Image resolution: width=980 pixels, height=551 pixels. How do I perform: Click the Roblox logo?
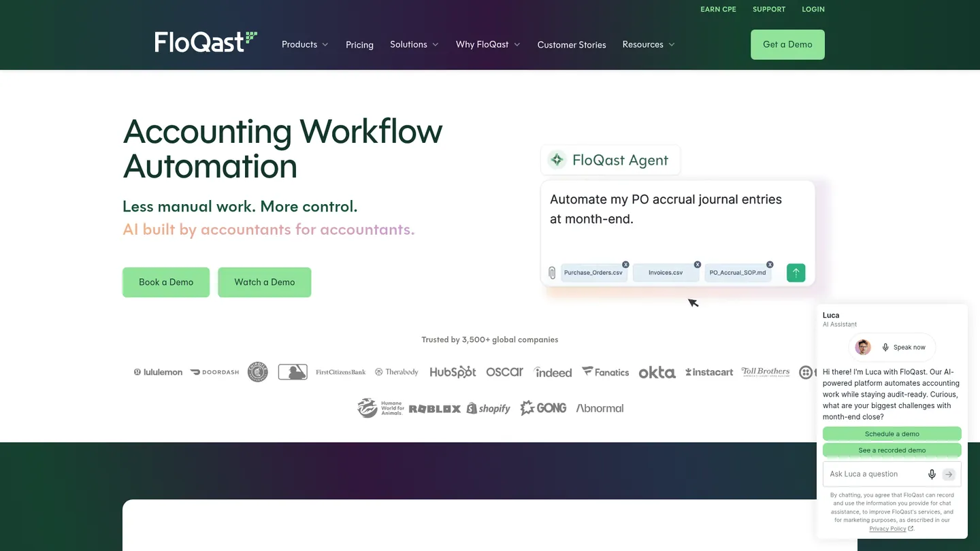[434, 409]
